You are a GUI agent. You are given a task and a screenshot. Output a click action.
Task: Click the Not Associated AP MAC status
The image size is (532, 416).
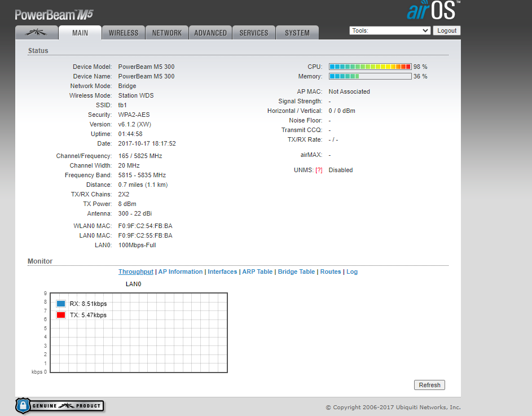click(x=349, y=91)
